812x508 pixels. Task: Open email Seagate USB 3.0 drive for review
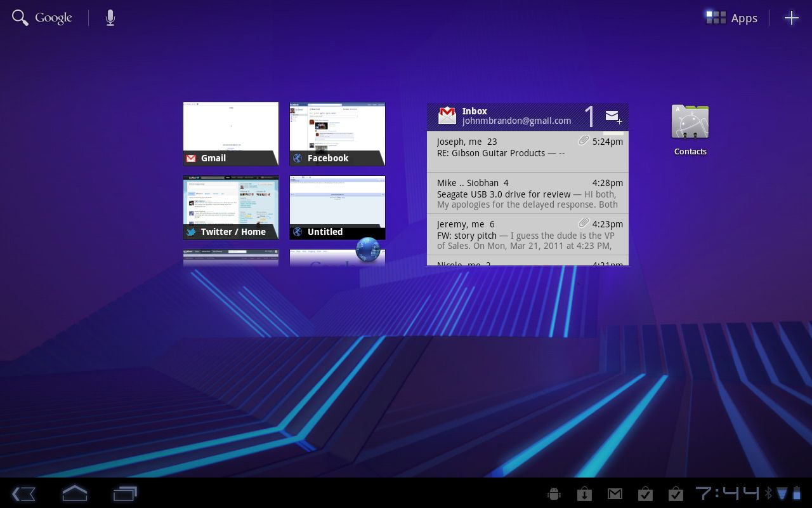point(528,194)
